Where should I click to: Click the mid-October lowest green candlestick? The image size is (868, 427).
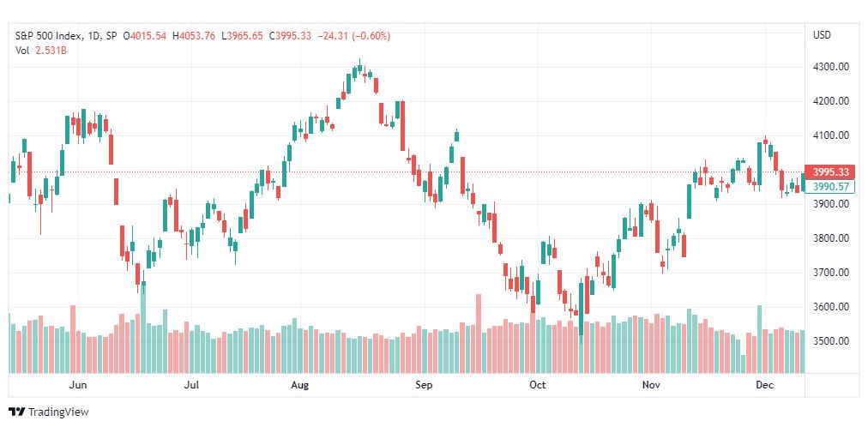tap(581, 310)
